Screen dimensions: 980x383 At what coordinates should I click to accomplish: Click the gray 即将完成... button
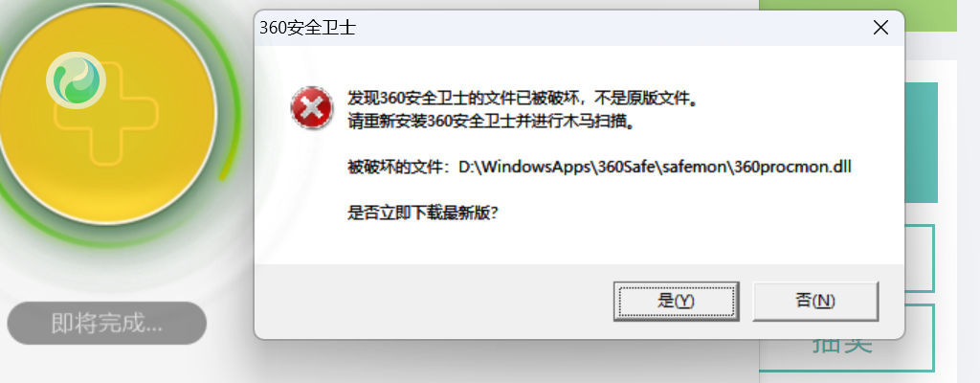[x=107, y=324]
